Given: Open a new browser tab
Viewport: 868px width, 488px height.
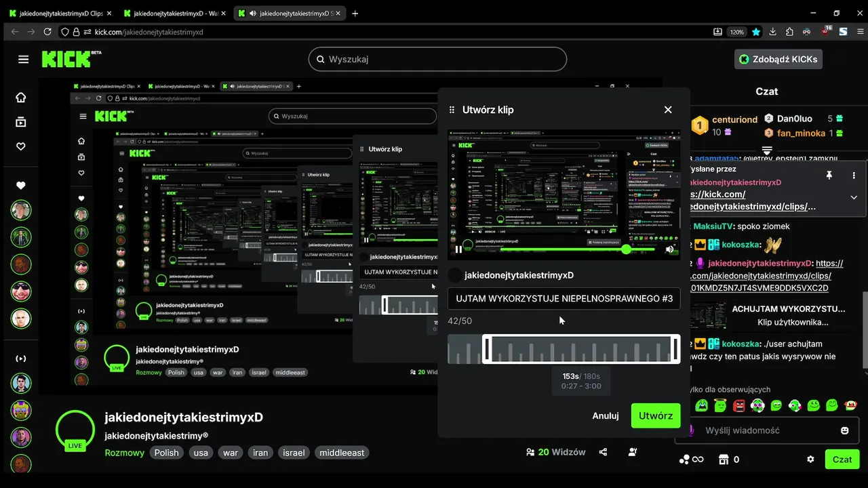Looking at the screenshot, I should pyautogui.click(x=355, y=13).
